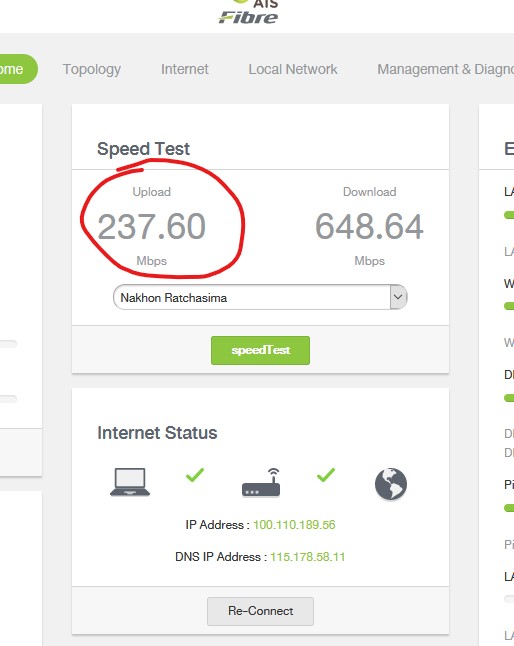Click the checkmark between laptop and router

pyautogui.click(x=195, y=475)
